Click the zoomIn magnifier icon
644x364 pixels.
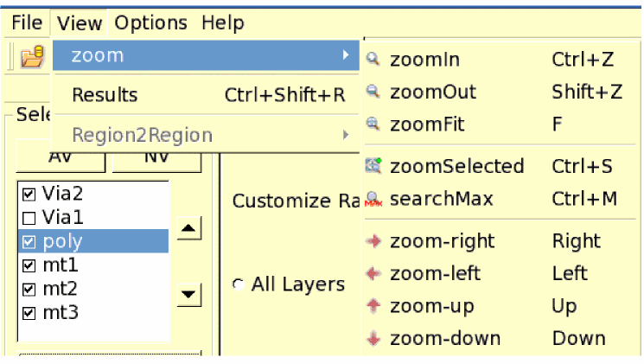(373, 60)
